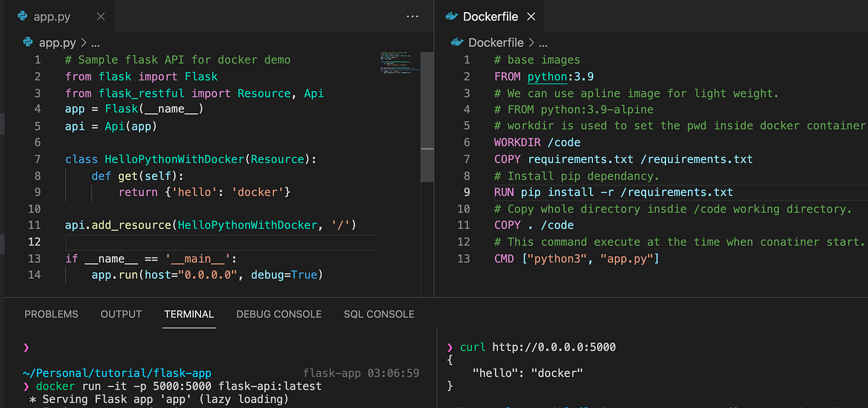The width and height of the screenshot is (868, 408).
Task: Open the DEBUG CONSOLE panel
Action: [279, 314]
